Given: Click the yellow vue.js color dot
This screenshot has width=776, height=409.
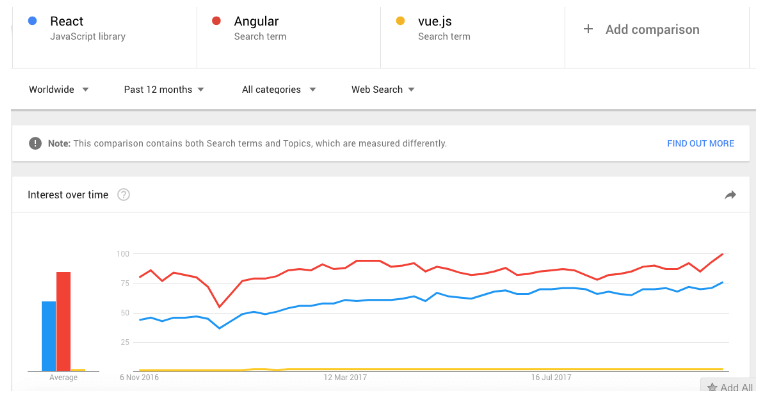Looking at the screenshot, I should [400, 21].
